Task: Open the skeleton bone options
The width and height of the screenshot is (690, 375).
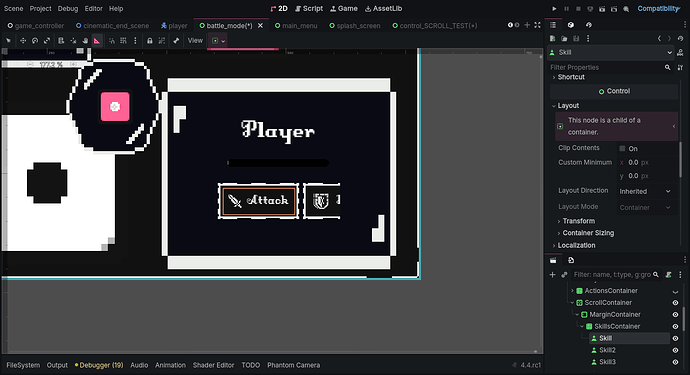Action: click(x=176, y=40)
